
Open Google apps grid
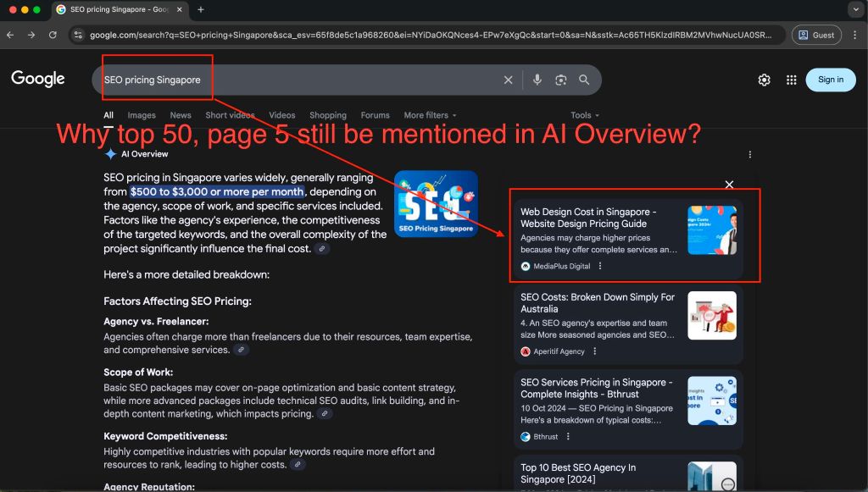pos(791,80)
